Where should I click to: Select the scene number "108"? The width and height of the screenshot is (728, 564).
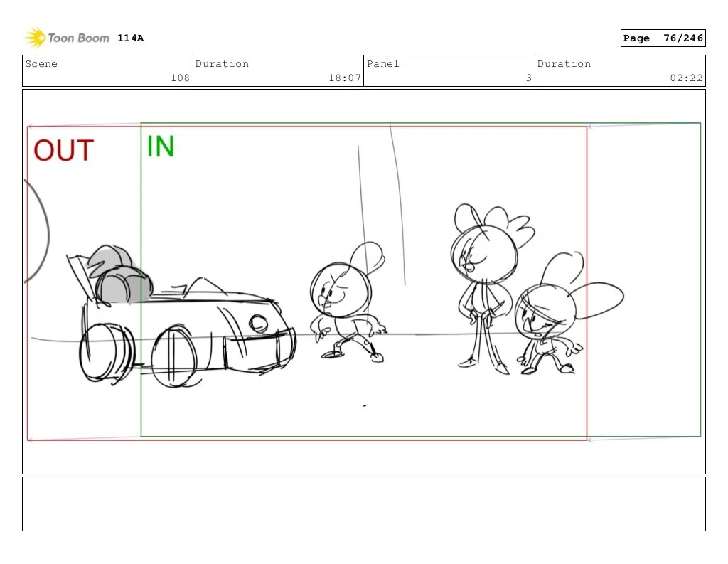click(180, 78)
